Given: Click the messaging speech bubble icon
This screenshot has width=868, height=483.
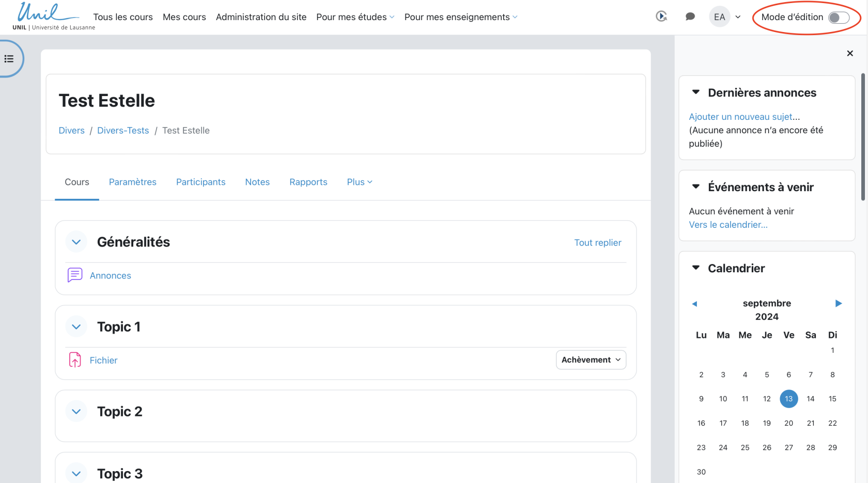Looking at the screenshot, I should point(690,17).
